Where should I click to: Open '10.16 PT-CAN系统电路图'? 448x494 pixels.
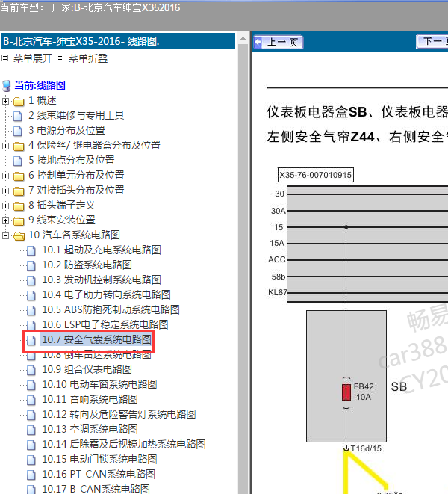point(99,474)
